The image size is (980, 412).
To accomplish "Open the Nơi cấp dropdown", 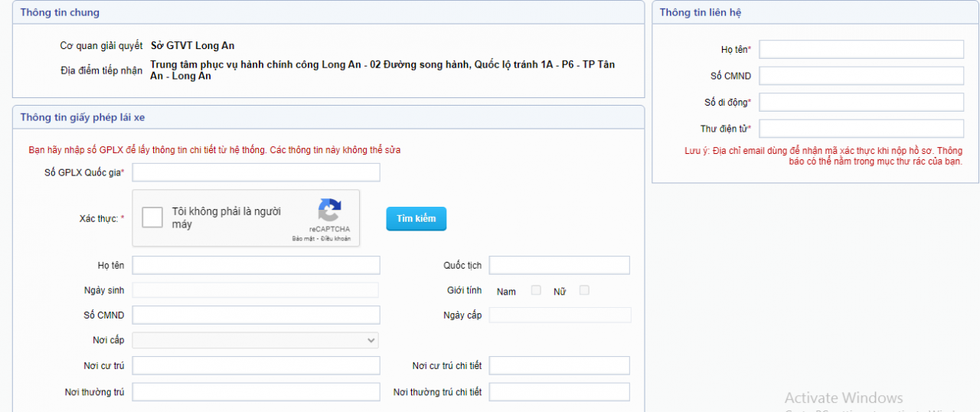I will pos(256,340).
